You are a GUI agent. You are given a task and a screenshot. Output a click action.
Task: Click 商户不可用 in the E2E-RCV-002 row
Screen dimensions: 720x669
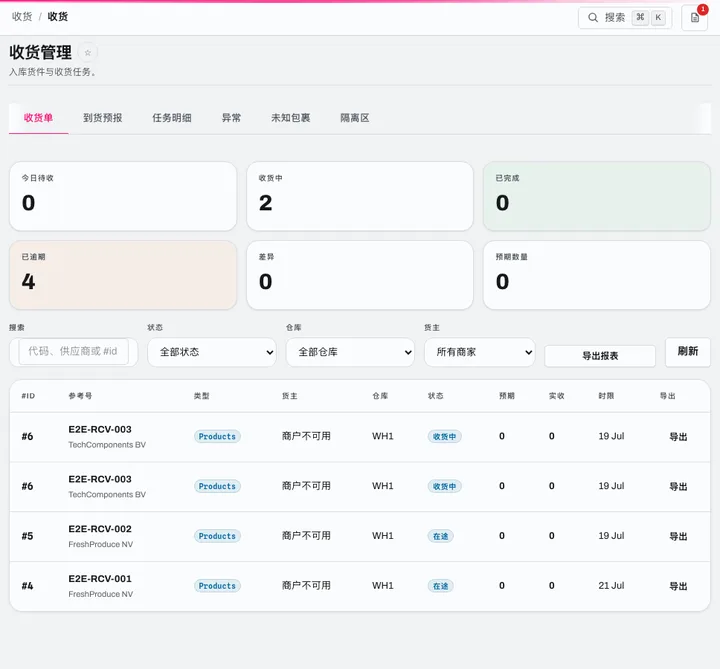pyautogui.click(x=306, y=536)
